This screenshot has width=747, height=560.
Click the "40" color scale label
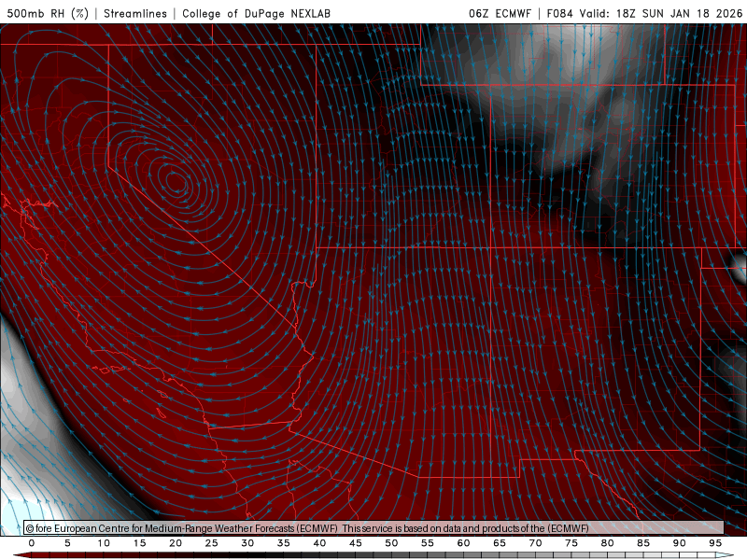(319, 543)
